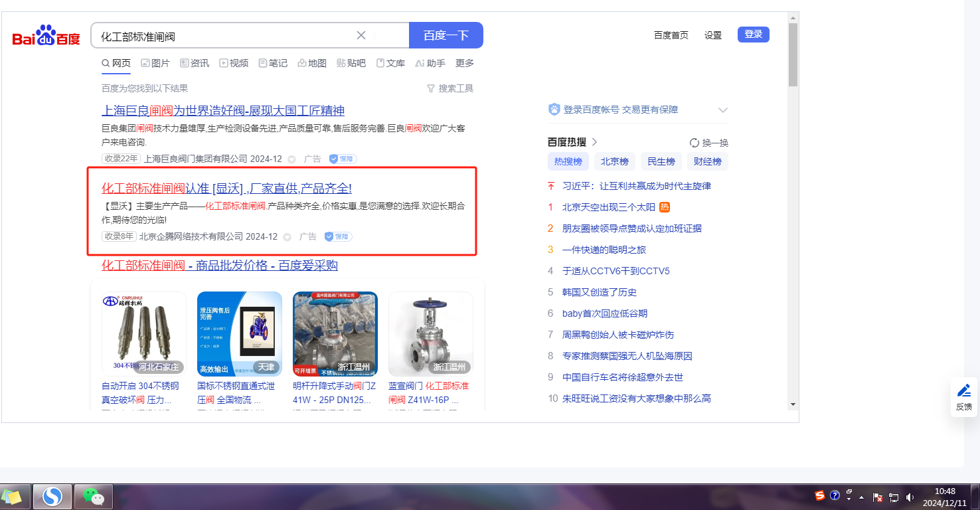Click the volume speaker icon in the tray
The image size is (980, 510).
click(910, 497)
